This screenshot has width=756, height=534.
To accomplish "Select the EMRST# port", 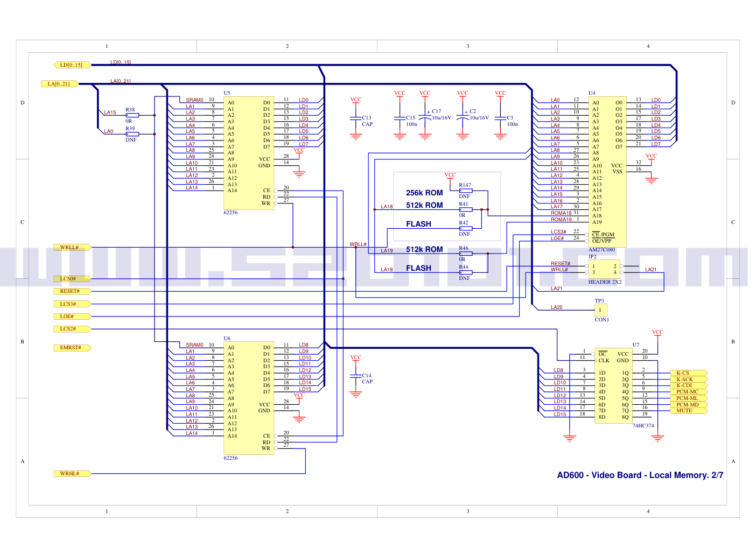I will (72, 348).
